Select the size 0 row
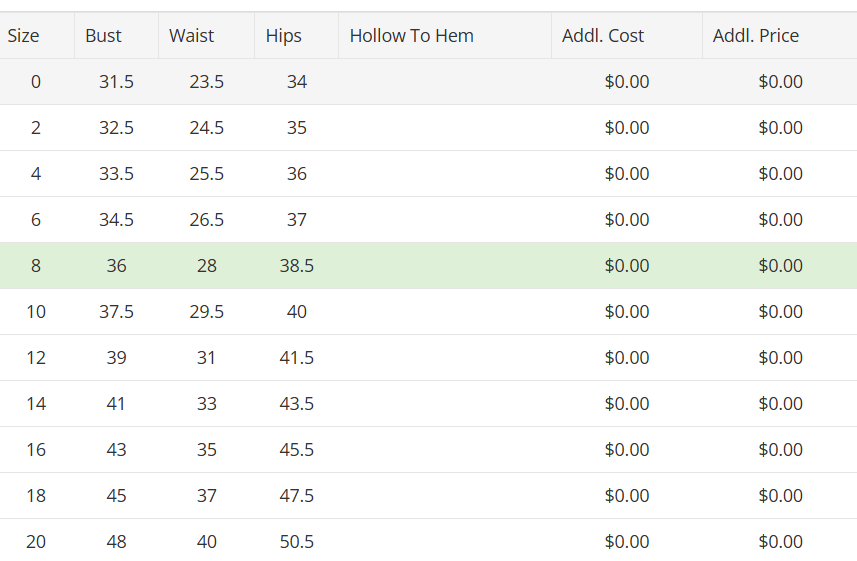This screenshot has height=561, width=857. pyautogui.click(x=428, y=81)
